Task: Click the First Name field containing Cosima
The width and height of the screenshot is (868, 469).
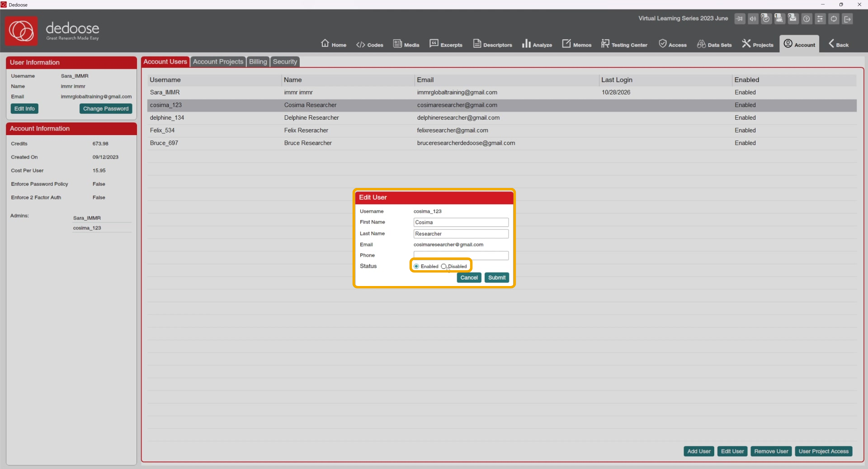Action: [x=461, y=222]
